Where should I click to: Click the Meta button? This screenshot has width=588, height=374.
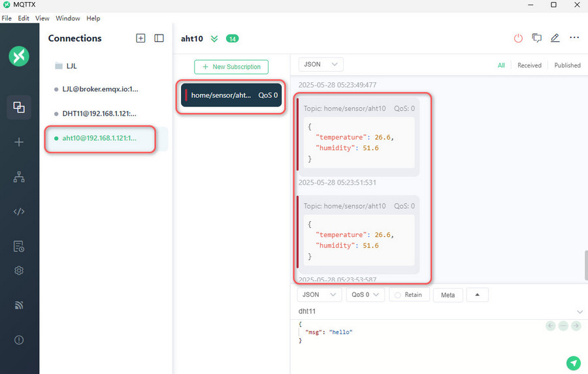pos(448,295)
